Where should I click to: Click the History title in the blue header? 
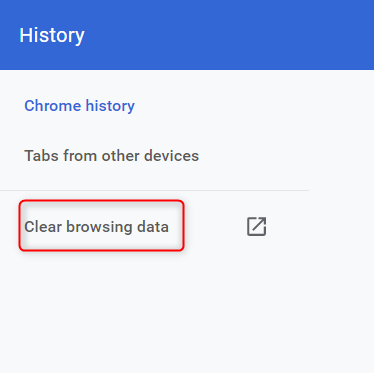(52, 35)
